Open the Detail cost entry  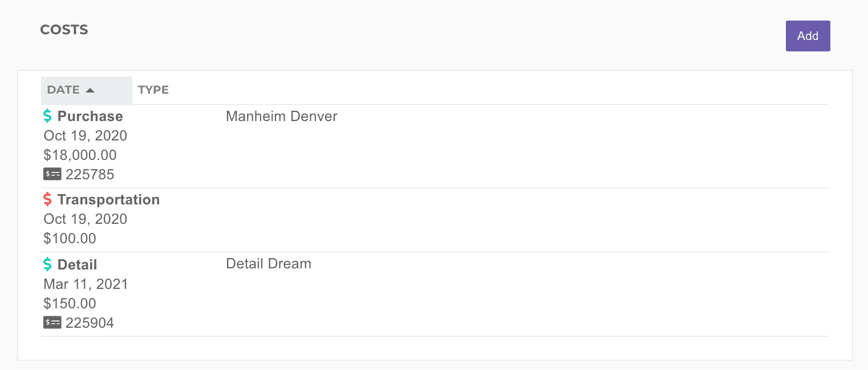(77, 265)
